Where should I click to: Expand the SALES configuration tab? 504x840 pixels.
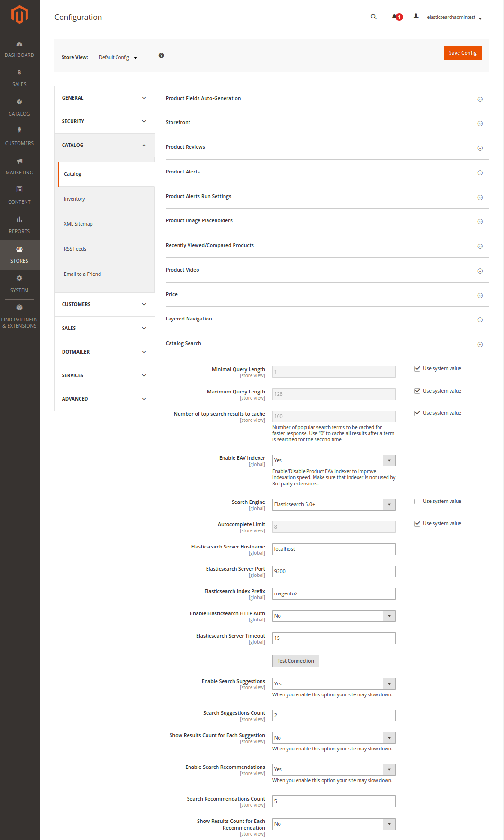pos(105,328)
